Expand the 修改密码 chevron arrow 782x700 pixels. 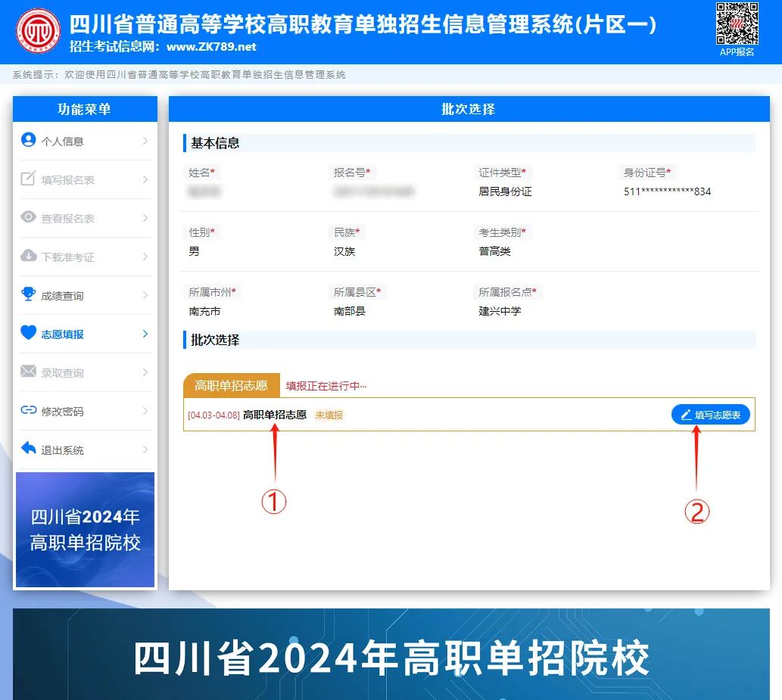click(x=145, y=411)
